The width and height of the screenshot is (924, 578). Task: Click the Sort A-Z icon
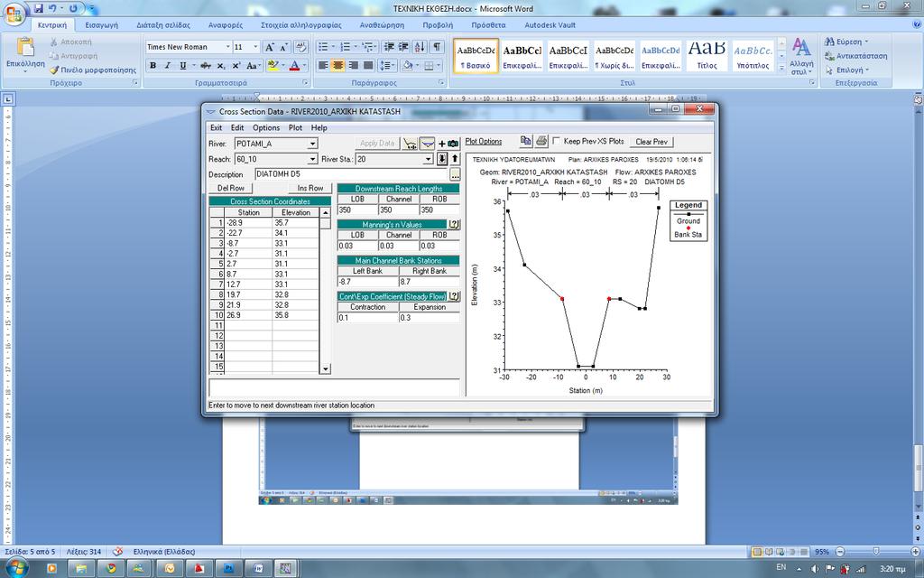point(420,47)
